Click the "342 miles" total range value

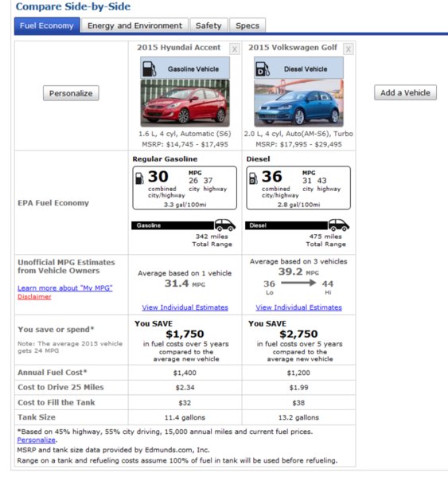click(x=212, y=237)
